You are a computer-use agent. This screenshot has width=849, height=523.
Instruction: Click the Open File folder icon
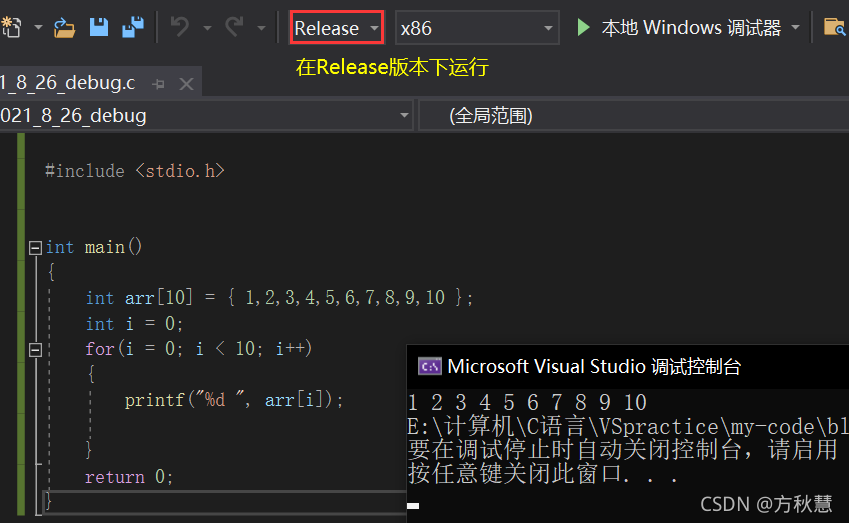click(64, 27)
